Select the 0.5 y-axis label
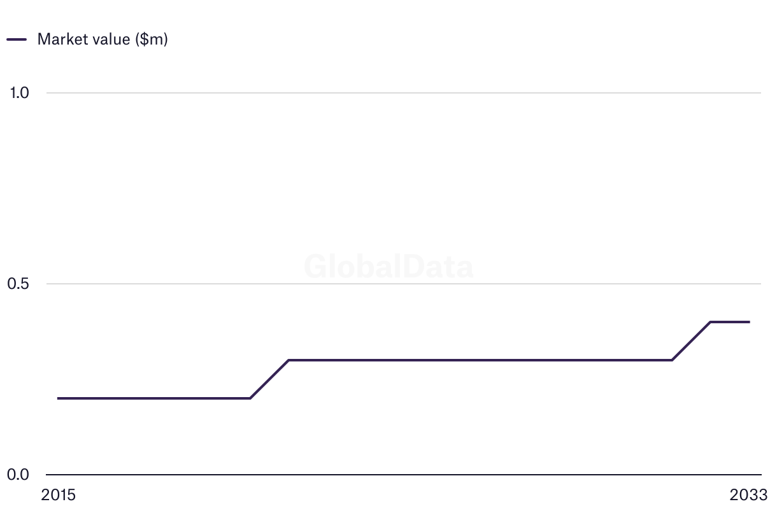777x532 pixels. point(18,284)
